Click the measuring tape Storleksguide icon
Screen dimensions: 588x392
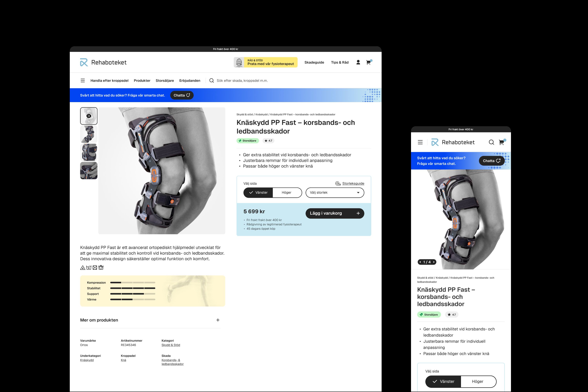pyautogui.click(x=338, y=183)
